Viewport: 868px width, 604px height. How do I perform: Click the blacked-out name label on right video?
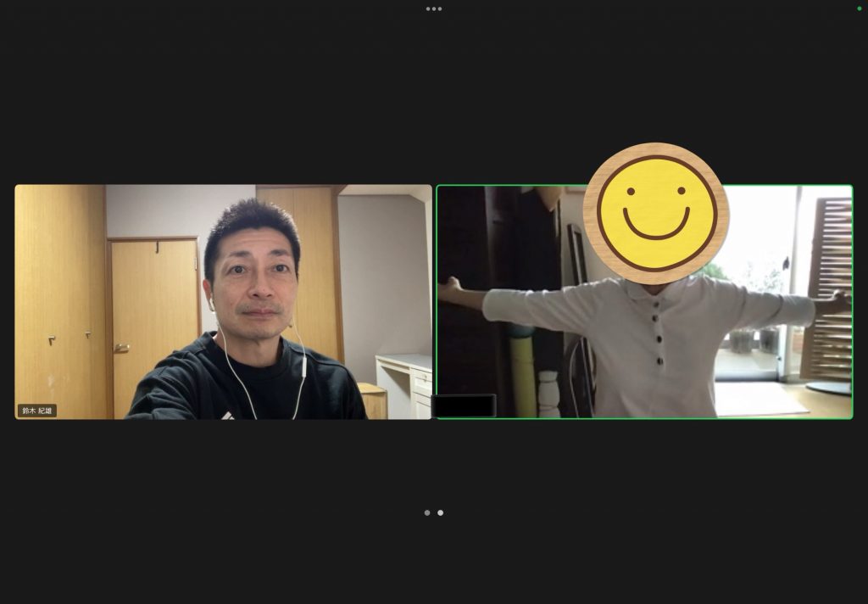464,406
